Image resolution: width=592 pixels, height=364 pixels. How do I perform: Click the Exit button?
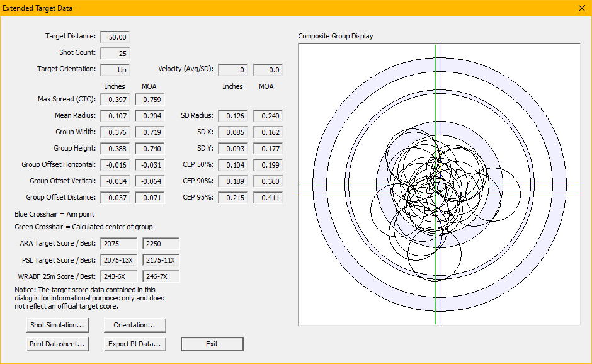click(x=212, y=344)
